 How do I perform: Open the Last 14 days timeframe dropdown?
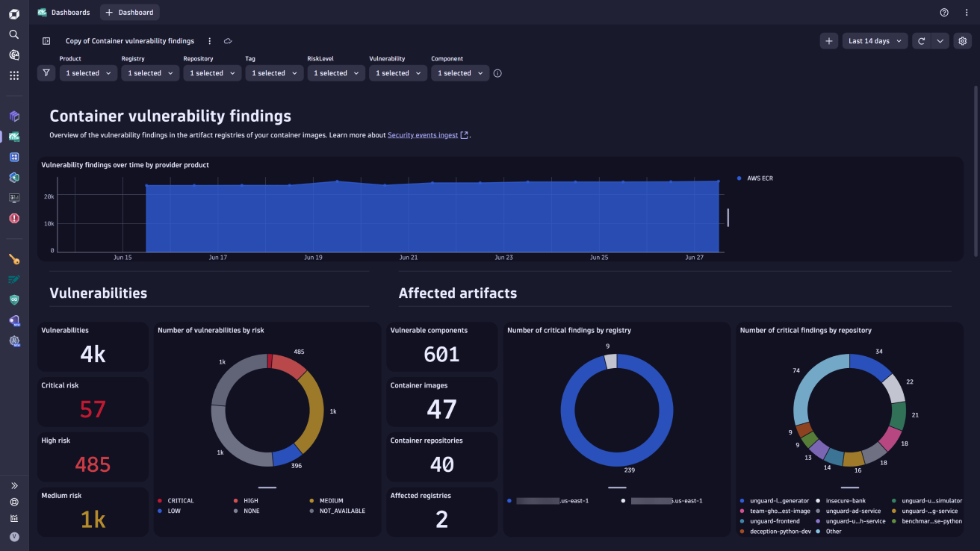point(875,41)
